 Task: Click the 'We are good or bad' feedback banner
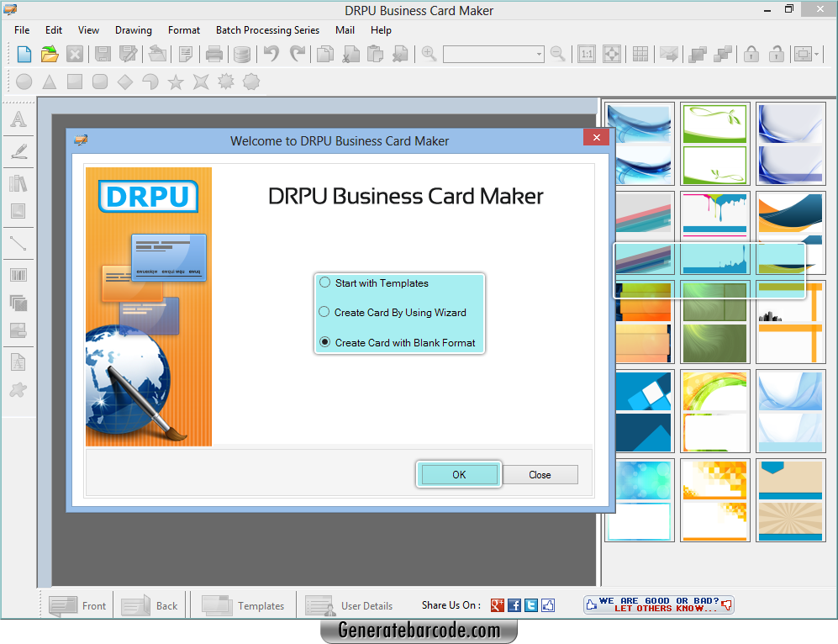pos(658,605)
